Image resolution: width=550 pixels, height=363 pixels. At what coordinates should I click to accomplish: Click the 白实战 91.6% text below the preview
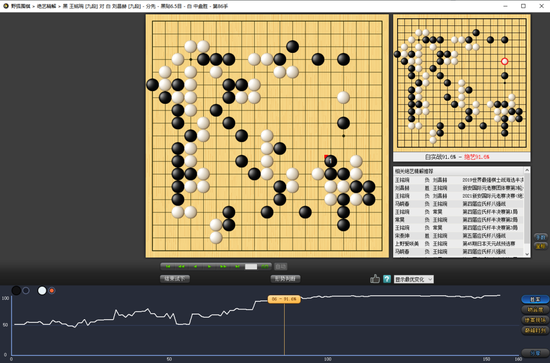coord(441,157)
